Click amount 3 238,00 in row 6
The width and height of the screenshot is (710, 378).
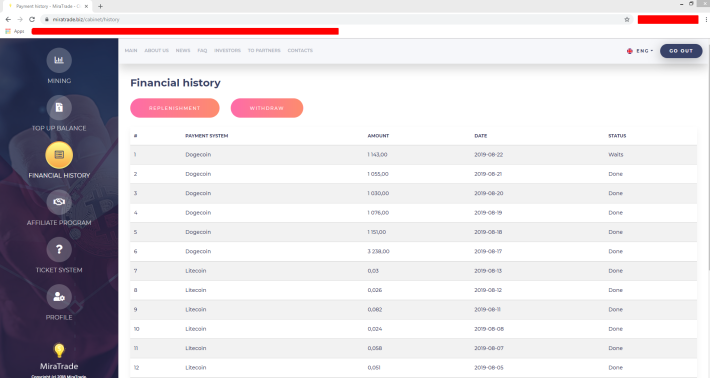(378, 252)
